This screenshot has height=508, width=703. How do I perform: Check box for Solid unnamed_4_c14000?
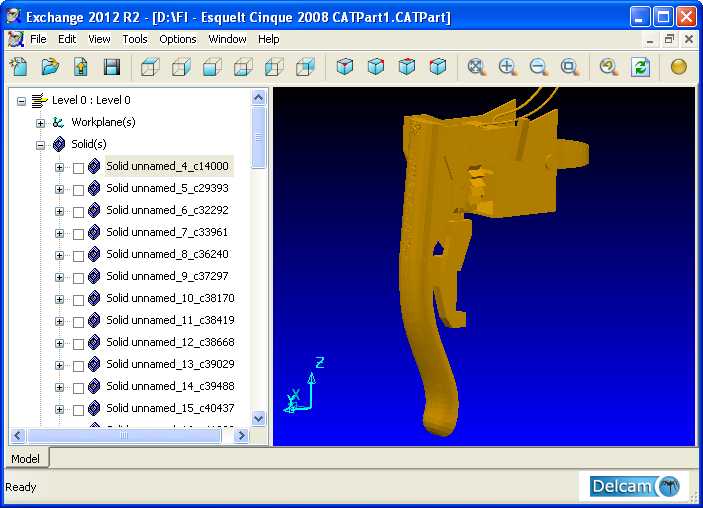point(78,168)
